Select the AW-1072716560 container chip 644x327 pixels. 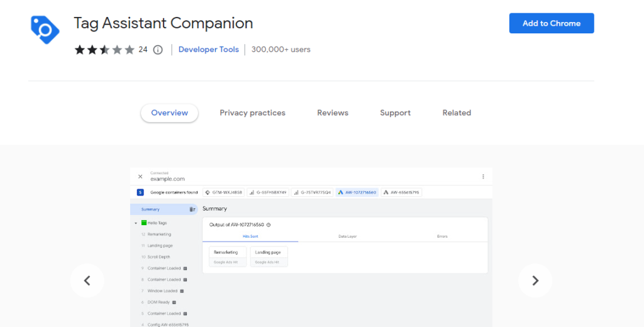tap(357, 192)
